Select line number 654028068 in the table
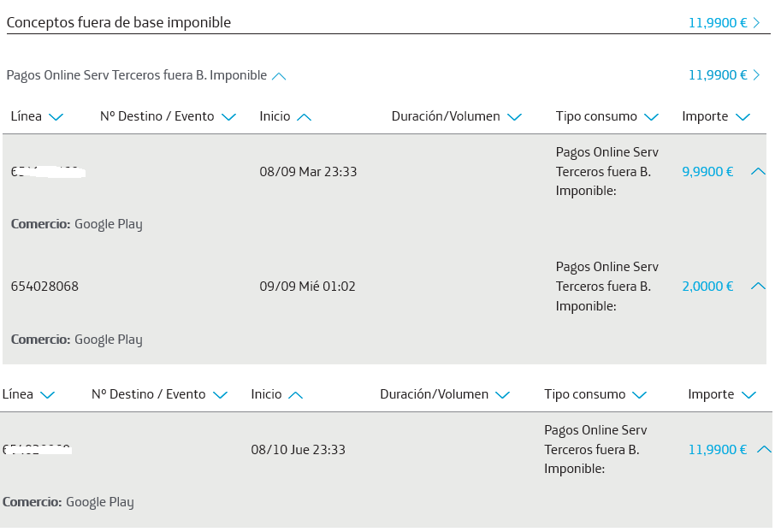 (44, 287)
